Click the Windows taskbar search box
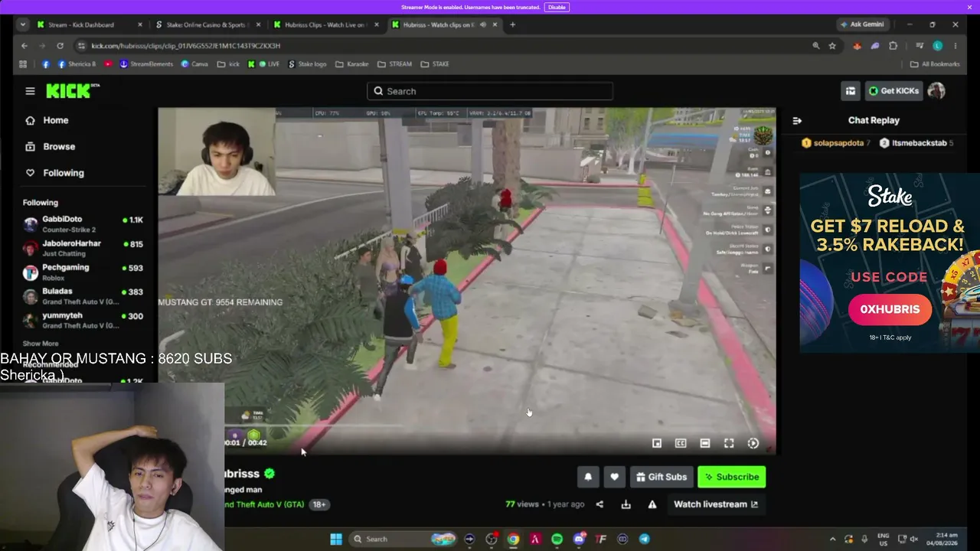Image resolution: width=980 pixels, height=551 pixels. coord(404,539)
